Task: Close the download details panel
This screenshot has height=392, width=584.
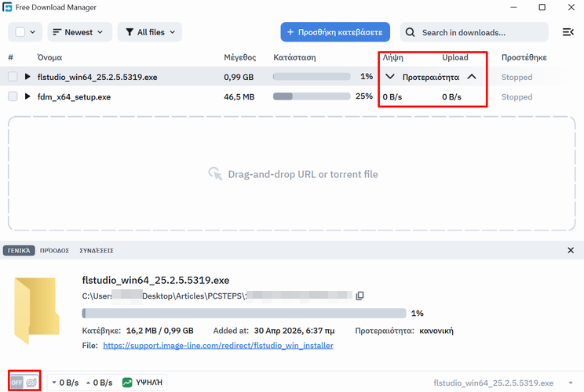Action: [x=571, y=250]
